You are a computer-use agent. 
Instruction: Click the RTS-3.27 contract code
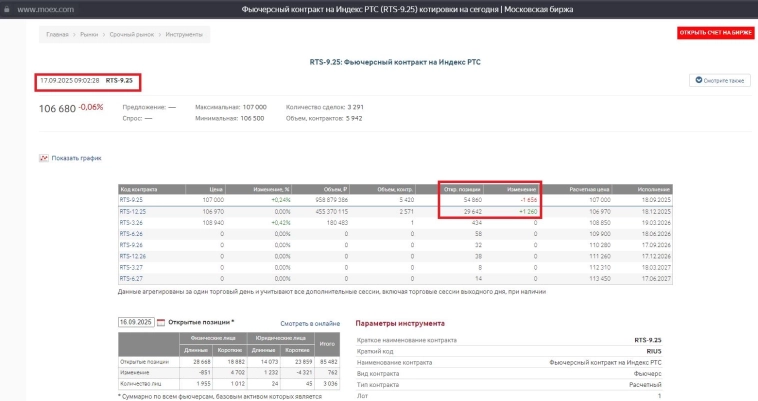click(131, 267)
